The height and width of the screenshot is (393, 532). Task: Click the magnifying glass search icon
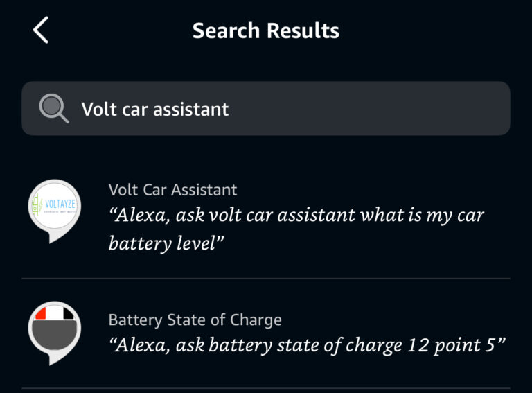pos(53,108)
